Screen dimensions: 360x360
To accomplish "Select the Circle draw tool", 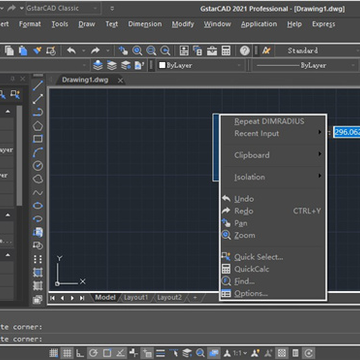I will 38,166.
